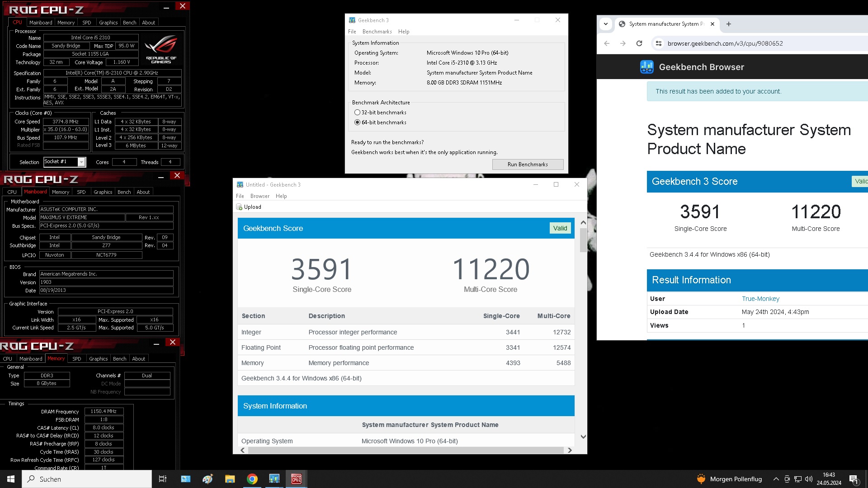Image resolution: width=868 pixels, height=488 pixels.
Task: Click the Integer multi-core score 12732
Action: click(561, 332)
